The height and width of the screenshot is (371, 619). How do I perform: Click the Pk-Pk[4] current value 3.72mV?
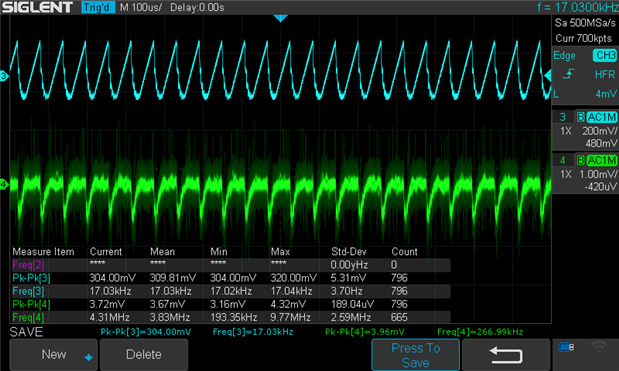pyautogui.click(x=107, y=304)
